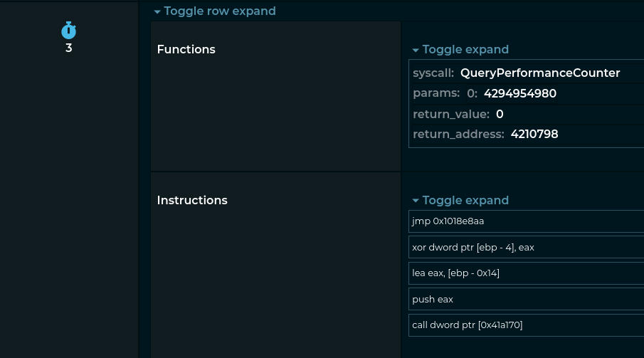Toggle expand in the Instructions section
Viewport: 644px width, 358px height.
pos(465,201)
